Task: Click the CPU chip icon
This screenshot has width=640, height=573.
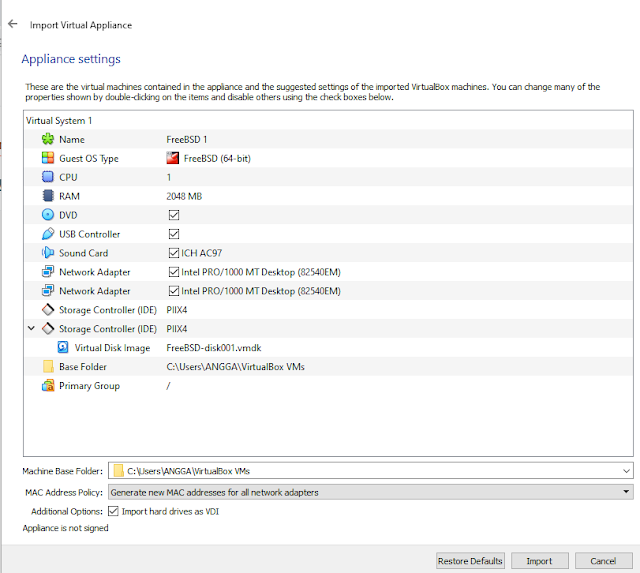Action: pyautogui.click(x=48, y=177)
